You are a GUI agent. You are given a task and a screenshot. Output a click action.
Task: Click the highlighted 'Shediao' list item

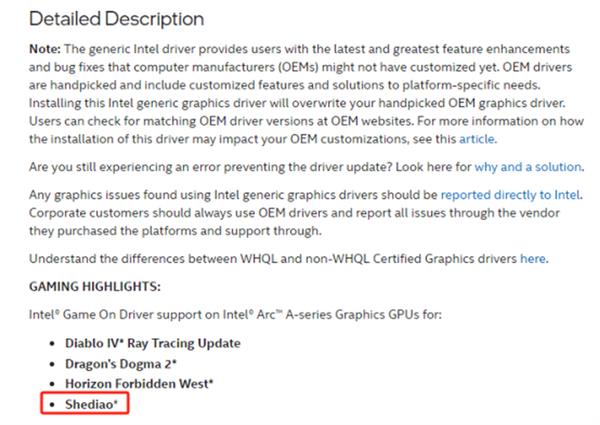tap(91, 404)
